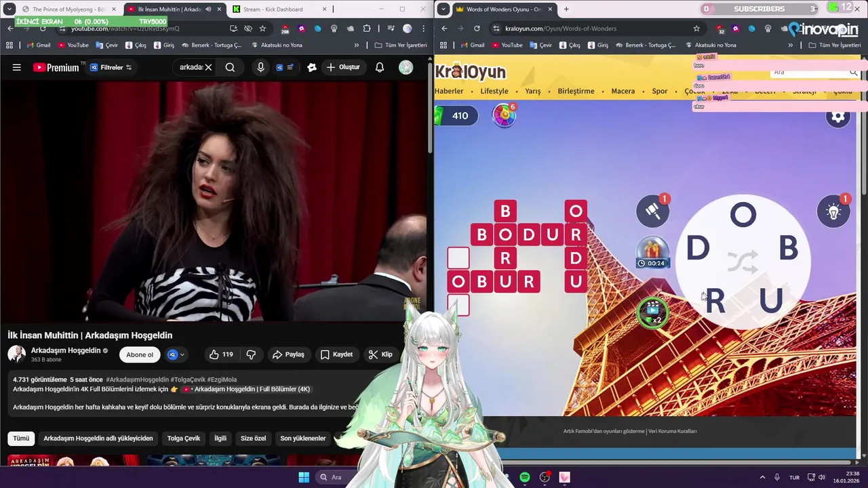Show hidden system tray icons
Image resolution: width=868 pixels, height=488 pixels.
[x=762, y=477]
